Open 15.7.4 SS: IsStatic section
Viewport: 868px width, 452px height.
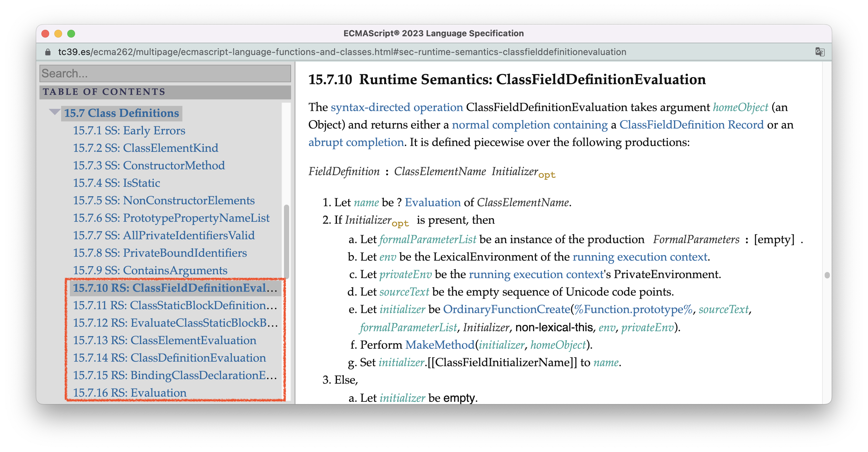coord(117,183)
